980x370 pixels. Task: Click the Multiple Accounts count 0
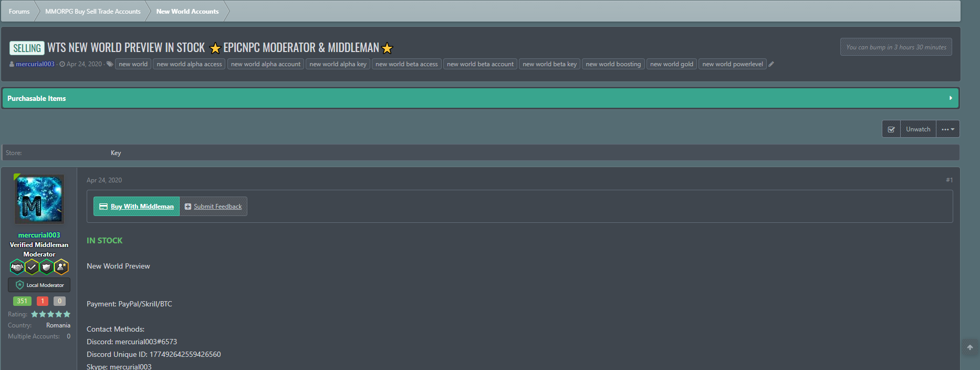(68, 336)
